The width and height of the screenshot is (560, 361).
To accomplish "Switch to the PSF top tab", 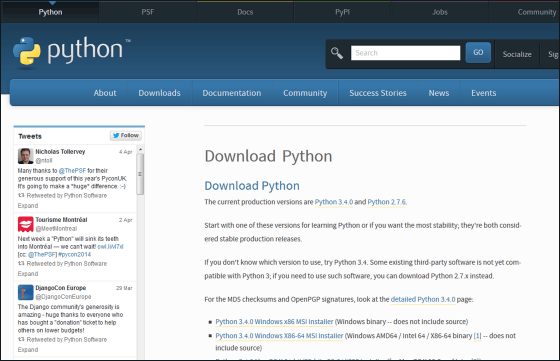I will coord(148,12).
